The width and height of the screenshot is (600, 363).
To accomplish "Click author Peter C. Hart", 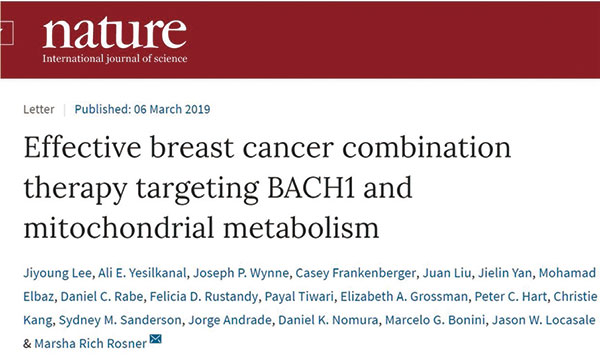I will pyautogui.click(x=510, y=296).
